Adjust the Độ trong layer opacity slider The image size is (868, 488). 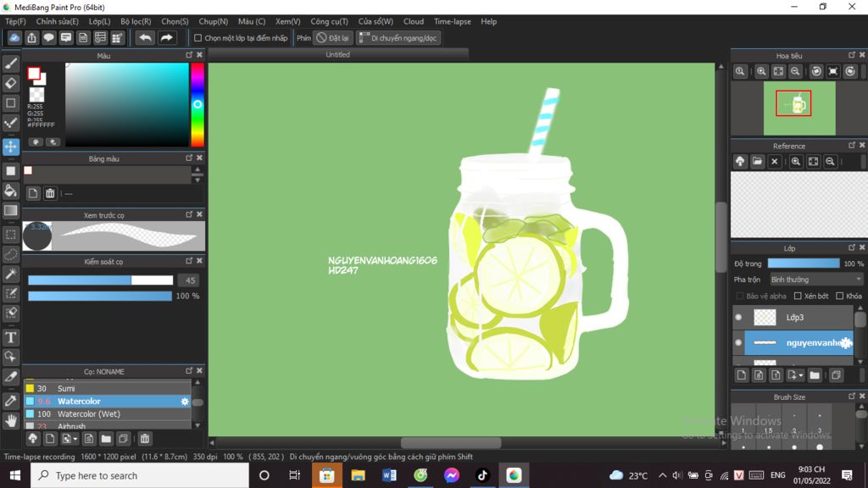click(804, 264)
